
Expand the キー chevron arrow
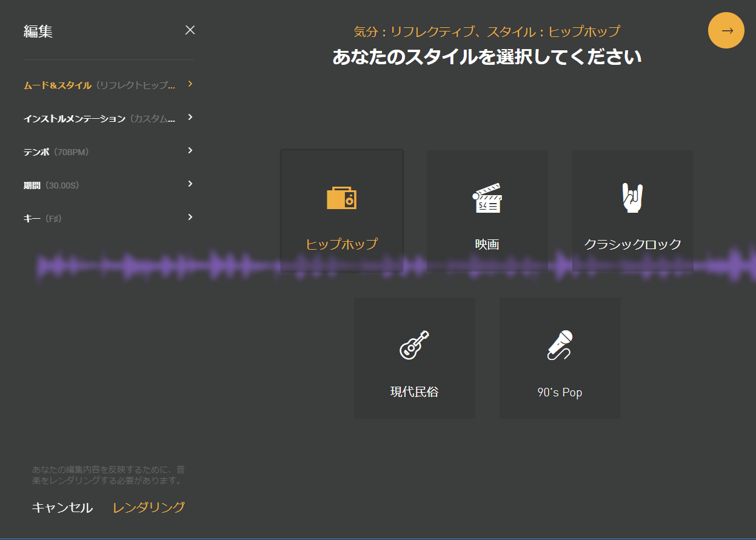(190, 217)
